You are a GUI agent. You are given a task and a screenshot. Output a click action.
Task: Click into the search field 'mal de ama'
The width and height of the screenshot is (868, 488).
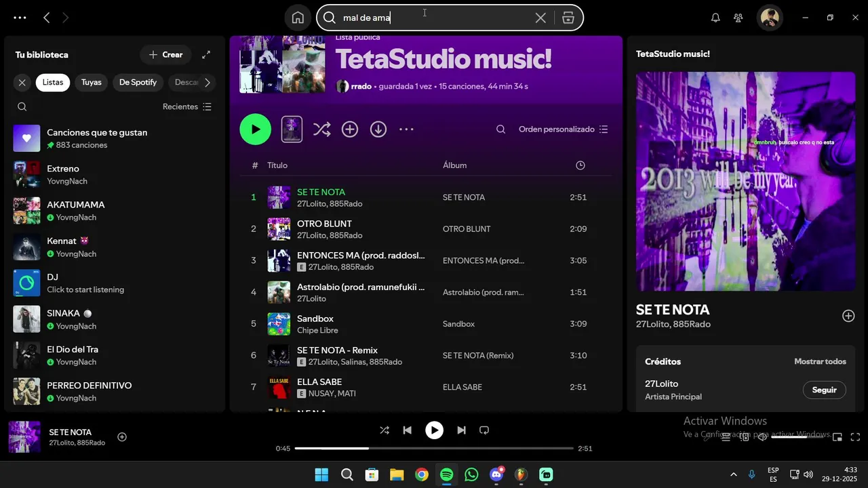point(434,18)
